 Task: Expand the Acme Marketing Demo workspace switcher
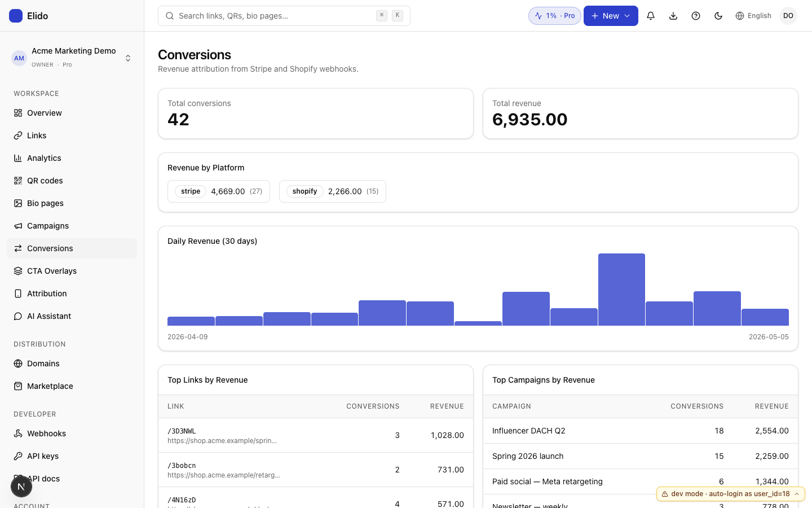(x=72, y=58)
